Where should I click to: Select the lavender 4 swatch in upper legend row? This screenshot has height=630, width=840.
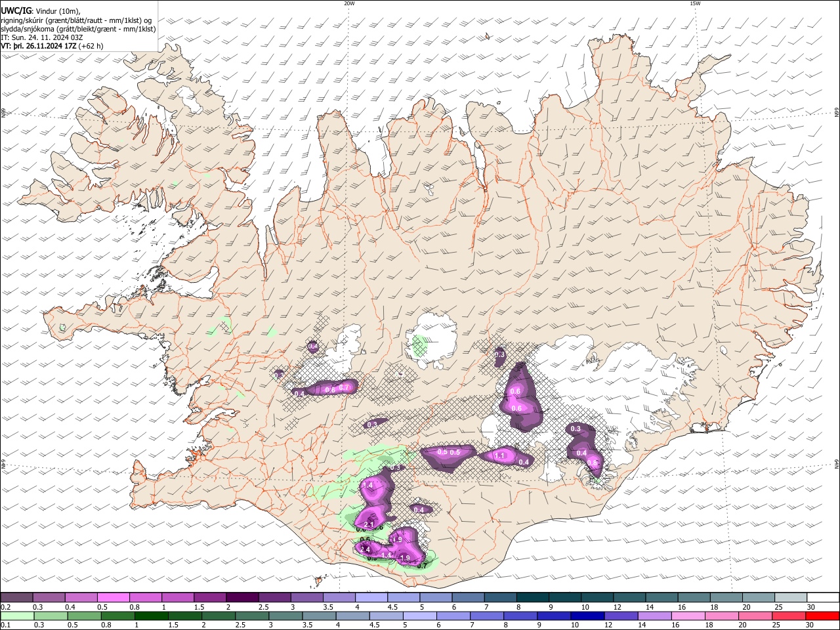coord(370,597)
